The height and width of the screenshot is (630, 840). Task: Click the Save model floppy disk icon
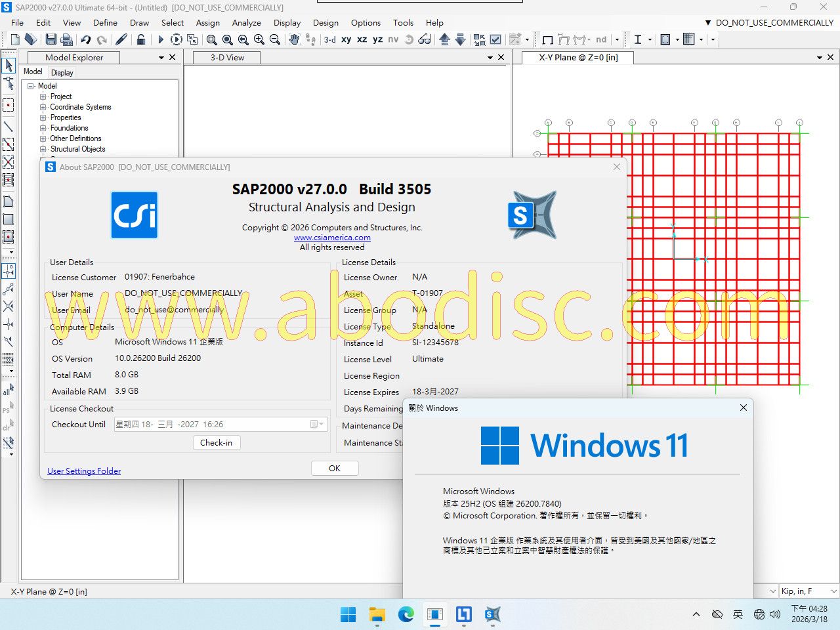51,39
